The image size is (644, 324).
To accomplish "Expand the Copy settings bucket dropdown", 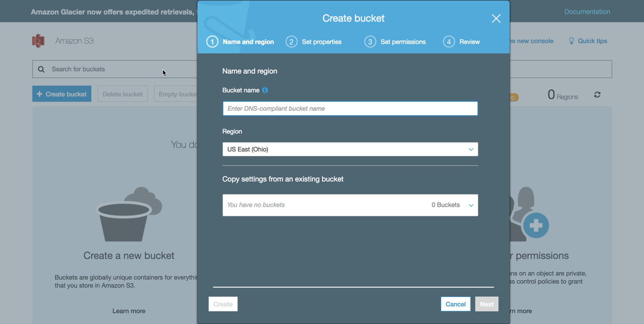I will (350, 205).
